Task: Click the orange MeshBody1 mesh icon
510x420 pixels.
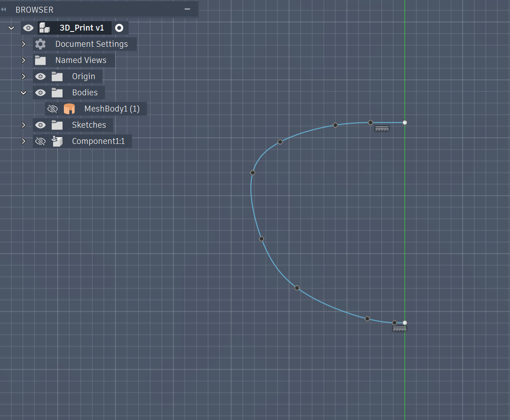Action: pos(69,109)
